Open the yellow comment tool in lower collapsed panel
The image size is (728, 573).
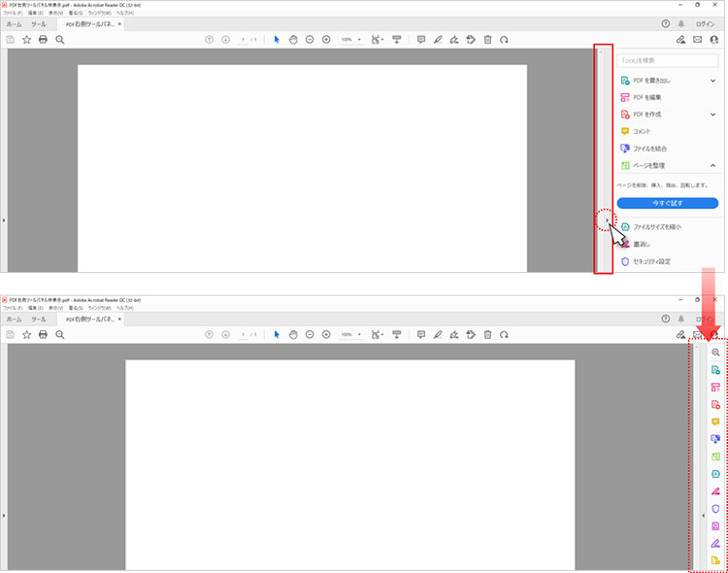click(x=715, y=421)
